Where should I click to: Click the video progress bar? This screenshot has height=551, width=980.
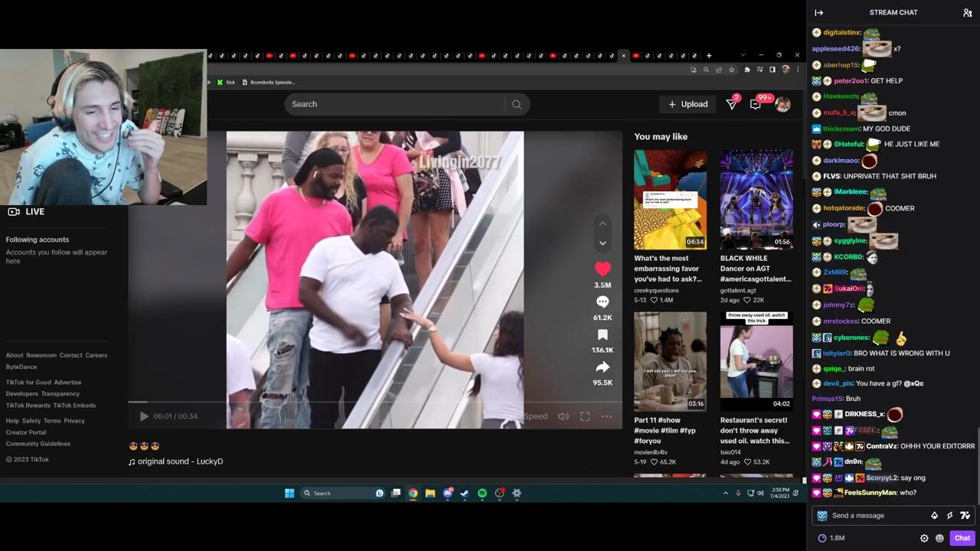coord(375,402)
